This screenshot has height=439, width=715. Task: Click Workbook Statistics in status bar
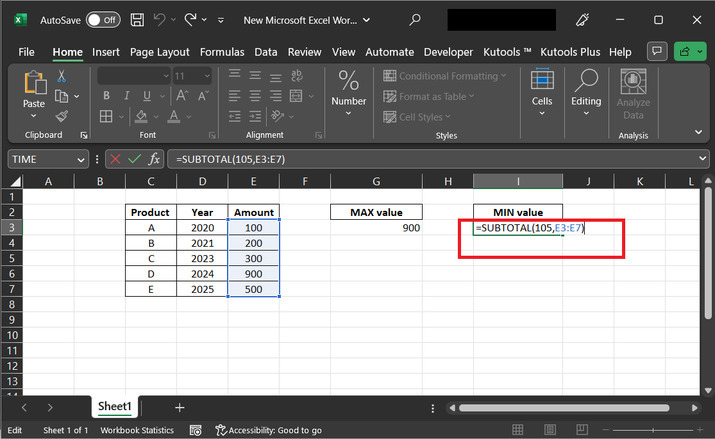135,430
